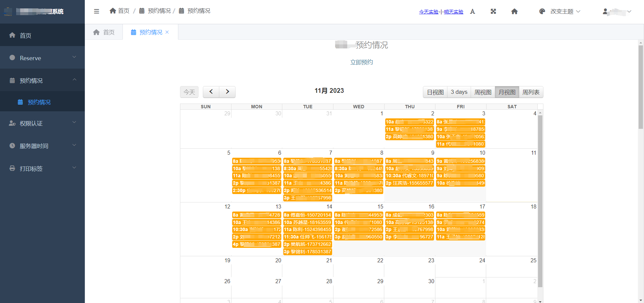Click the font size A icon
644x303 pixels.
pyautogui.click(x=472, y=11)
